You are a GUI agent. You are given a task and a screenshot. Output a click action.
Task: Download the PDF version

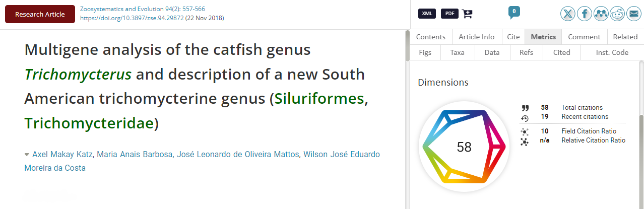(x=449, y=14)
